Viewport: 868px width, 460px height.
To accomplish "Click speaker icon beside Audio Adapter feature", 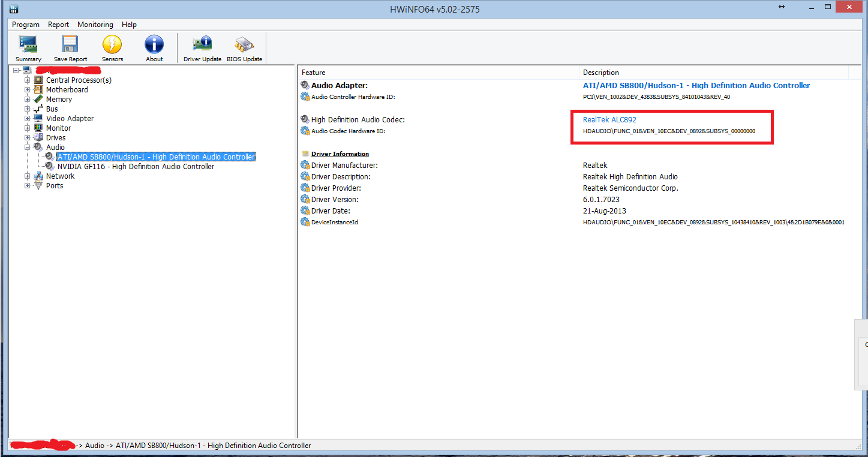I will point(305,85).
